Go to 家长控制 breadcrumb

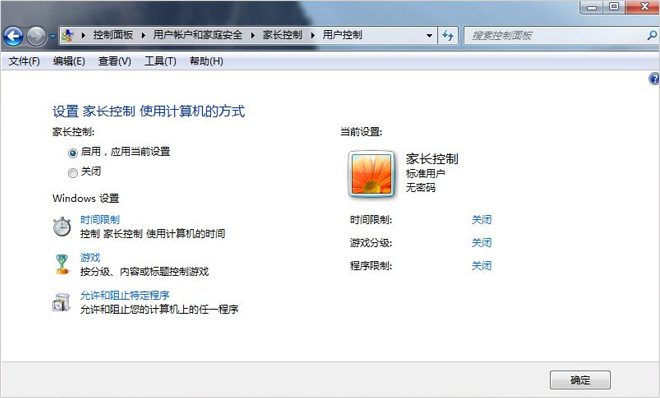[282, 35]
